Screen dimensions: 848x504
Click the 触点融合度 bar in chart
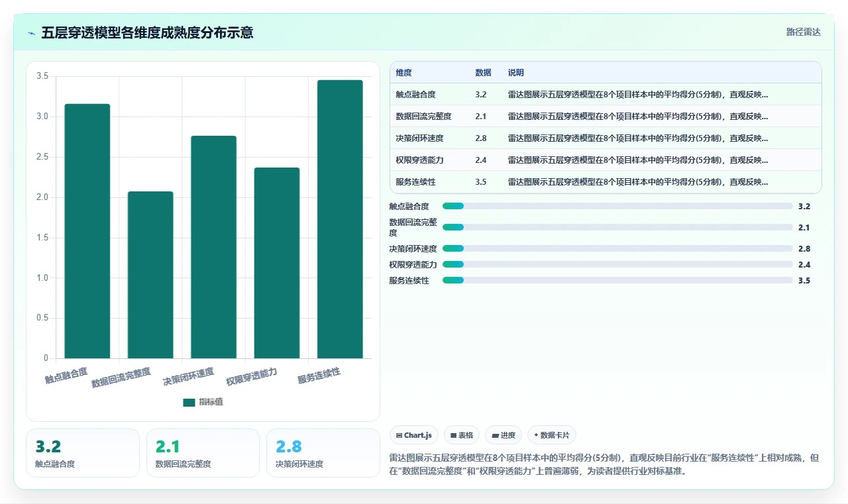[87, 231]
